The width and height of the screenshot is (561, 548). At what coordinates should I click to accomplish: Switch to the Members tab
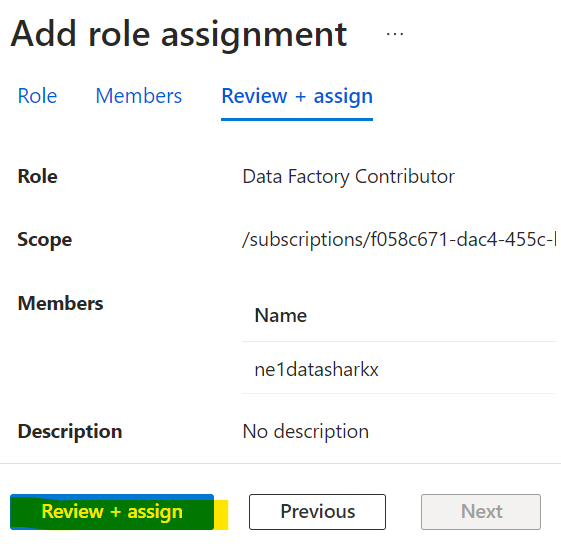point(139,96)
